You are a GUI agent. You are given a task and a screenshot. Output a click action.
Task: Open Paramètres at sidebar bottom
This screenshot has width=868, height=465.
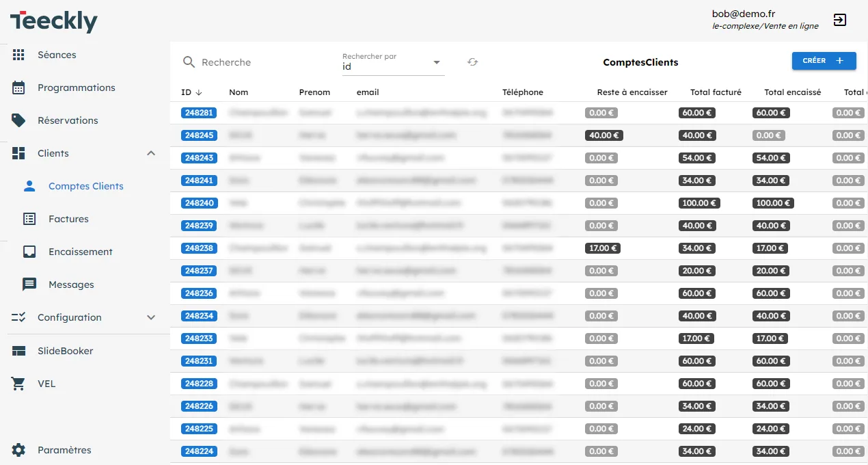(64, 450)
